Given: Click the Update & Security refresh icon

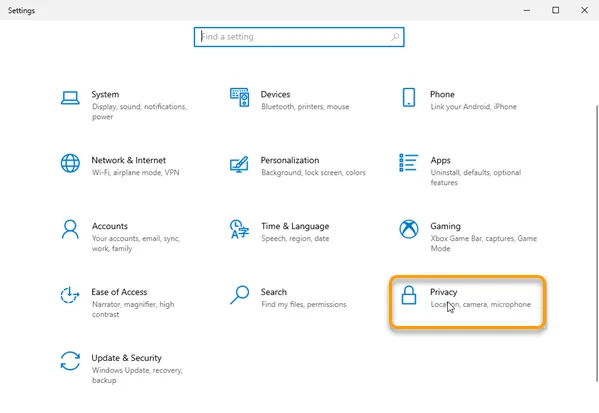Looking at the screenshot, I should pos(70,361).
